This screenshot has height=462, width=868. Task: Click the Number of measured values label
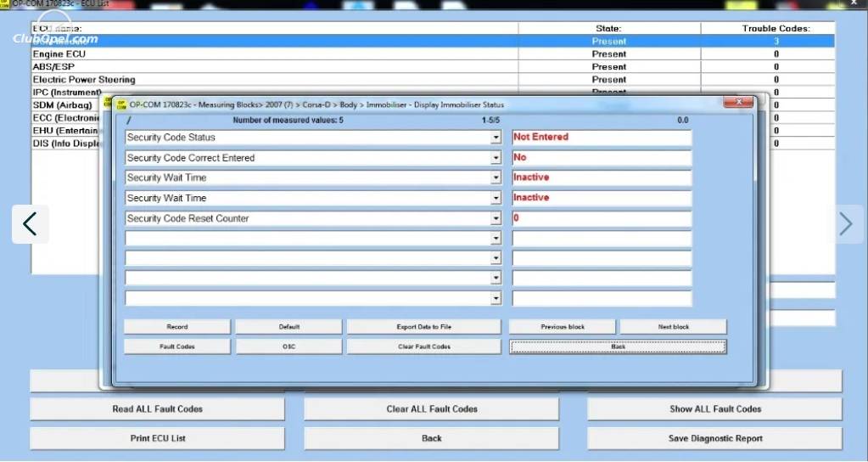(288, 121)
